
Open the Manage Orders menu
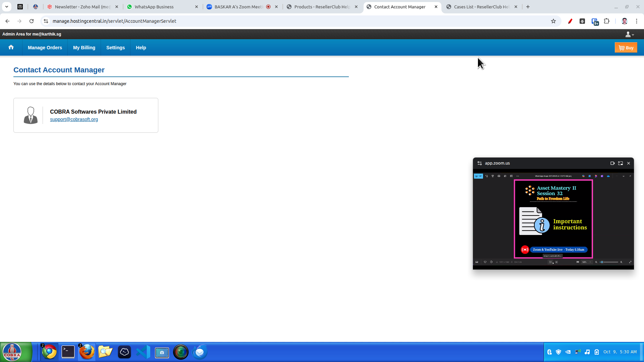(x=45, y=48)
